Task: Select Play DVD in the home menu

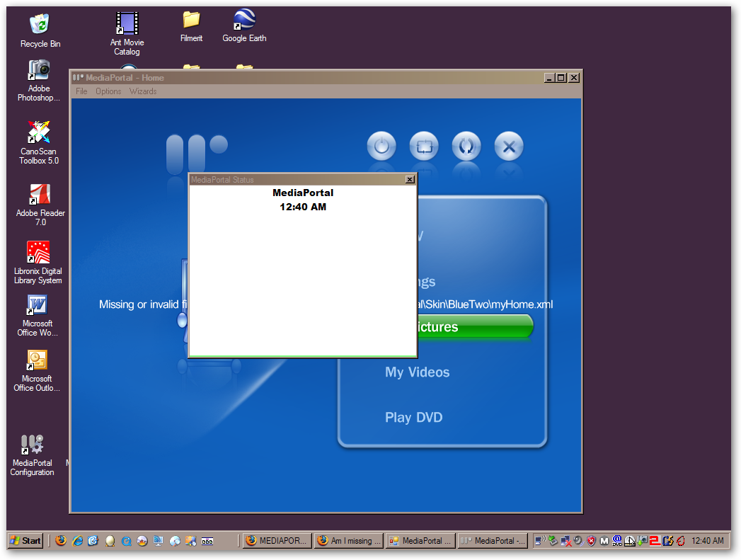Action: pyautogui.click(x=413, y=418)
